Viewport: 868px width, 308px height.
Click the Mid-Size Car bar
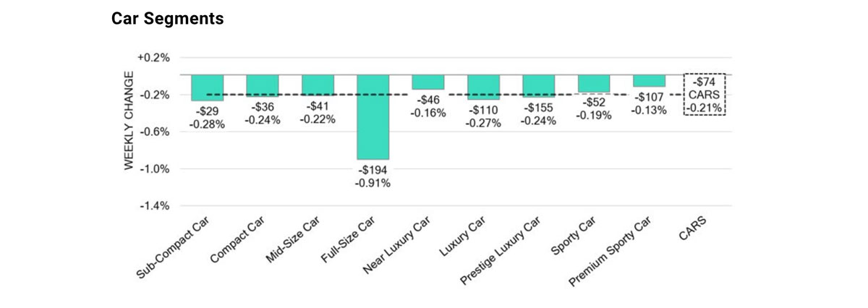[318, 85]
